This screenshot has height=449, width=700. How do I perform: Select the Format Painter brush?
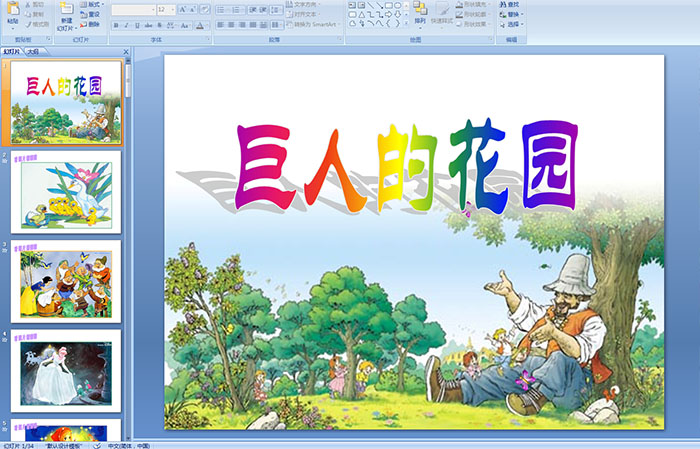point(28,24)
